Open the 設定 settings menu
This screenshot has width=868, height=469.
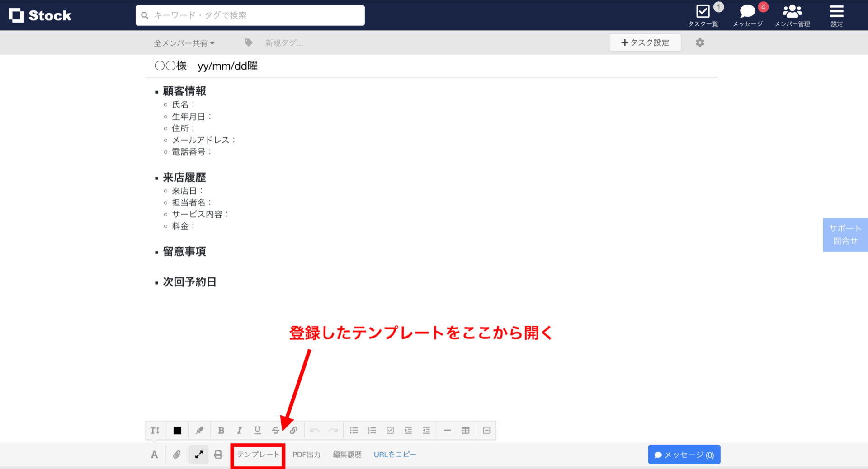coord(836,15)
